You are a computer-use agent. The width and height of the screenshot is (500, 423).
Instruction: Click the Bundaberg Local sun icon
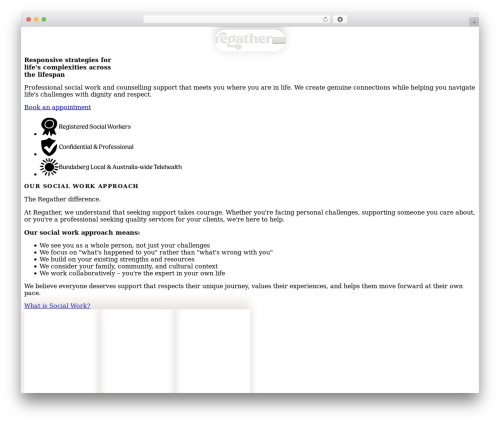tap(49, 167)
